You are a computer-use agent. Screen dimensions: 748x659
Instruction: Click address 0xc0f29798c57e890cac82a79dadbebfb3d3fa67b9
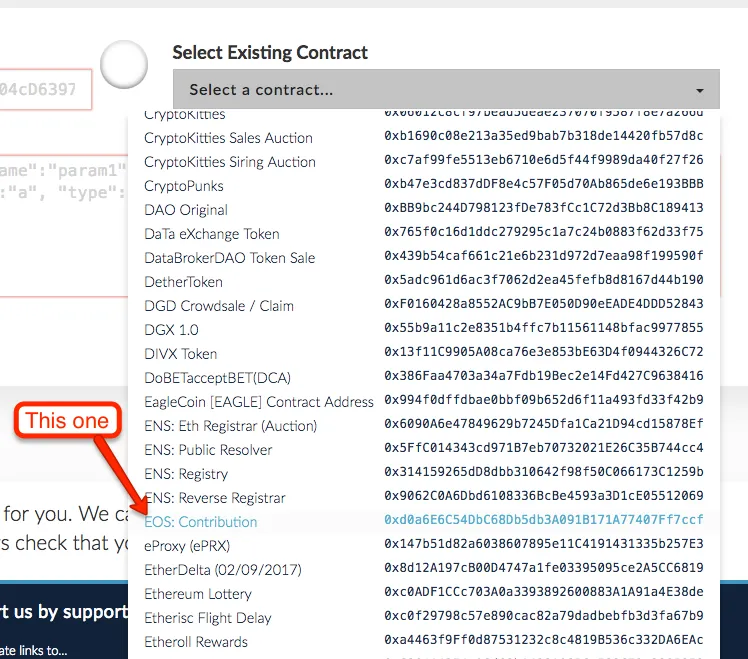click(x=544, y=616)
